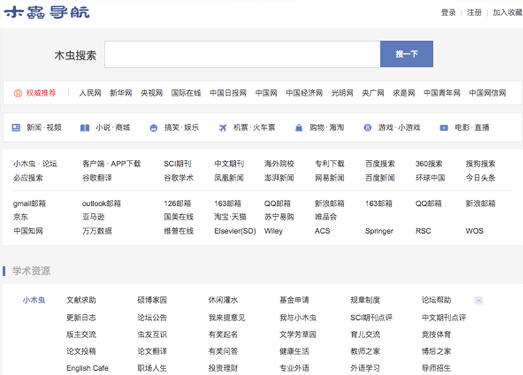The image size is (523, 375).
Task: Open 客户端·APP下载 link
Action: (111, 164)
